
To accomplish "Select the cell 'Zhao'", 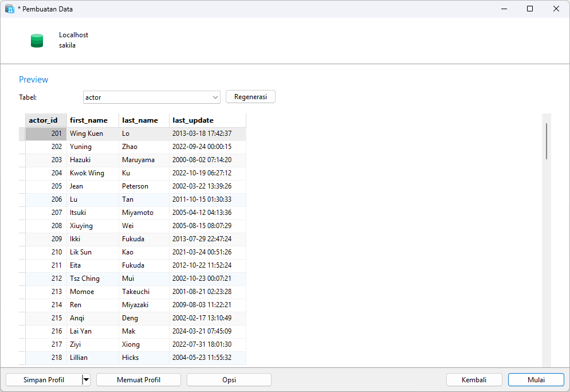I will point(144,147).
